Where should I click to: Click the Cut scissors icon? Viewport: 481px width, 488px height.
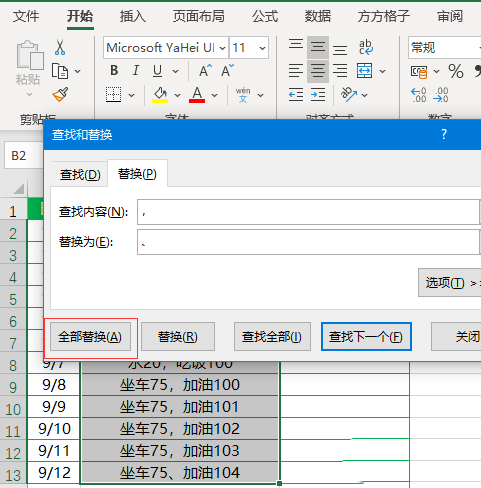pyautogui.click(x=60, y=48)
